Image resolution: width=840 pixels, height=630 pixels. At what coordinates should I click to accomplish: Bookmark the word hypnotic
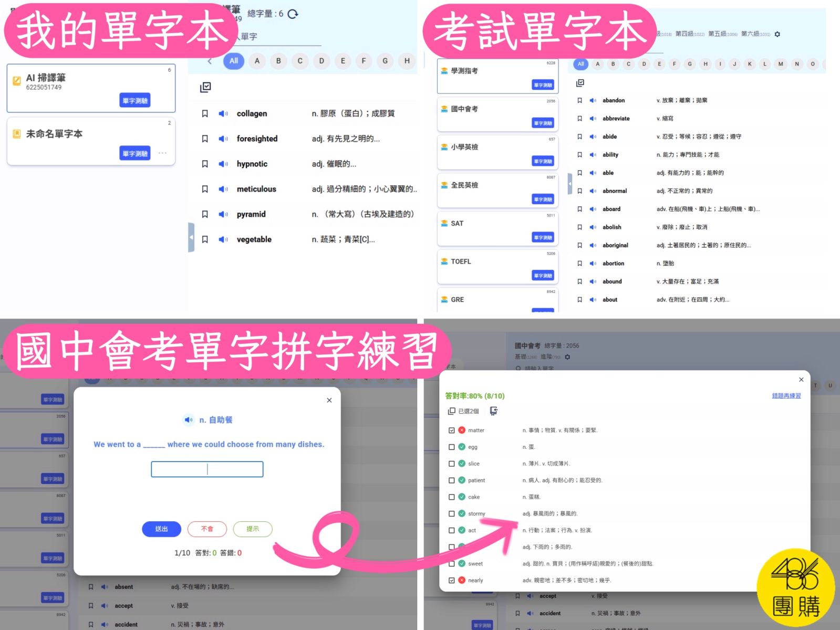[205, 164]
